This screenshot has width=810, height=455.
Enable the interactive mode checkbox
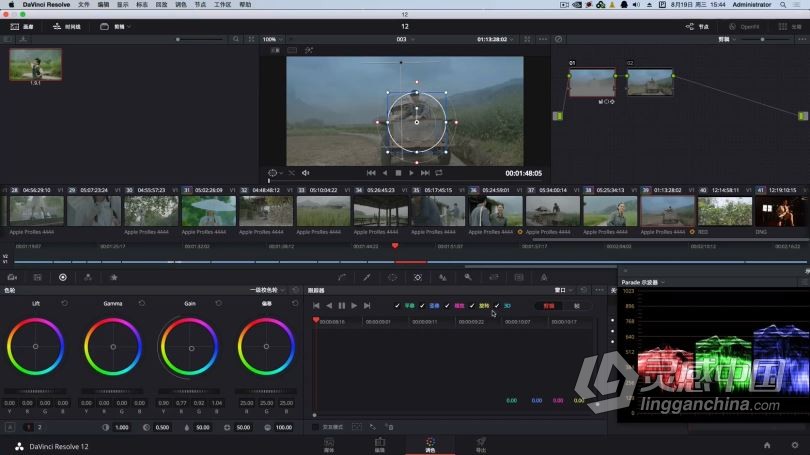[315, 427]
